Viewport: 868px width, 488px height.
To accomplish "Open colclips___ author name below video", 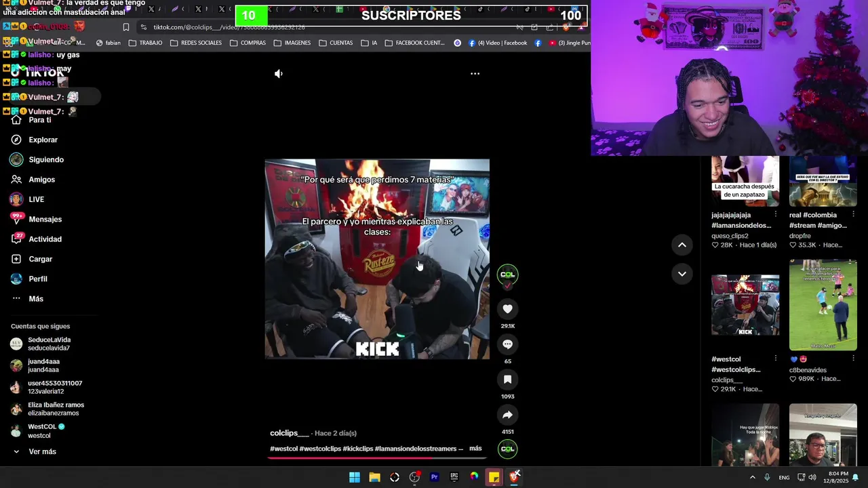I will point(290,433).
